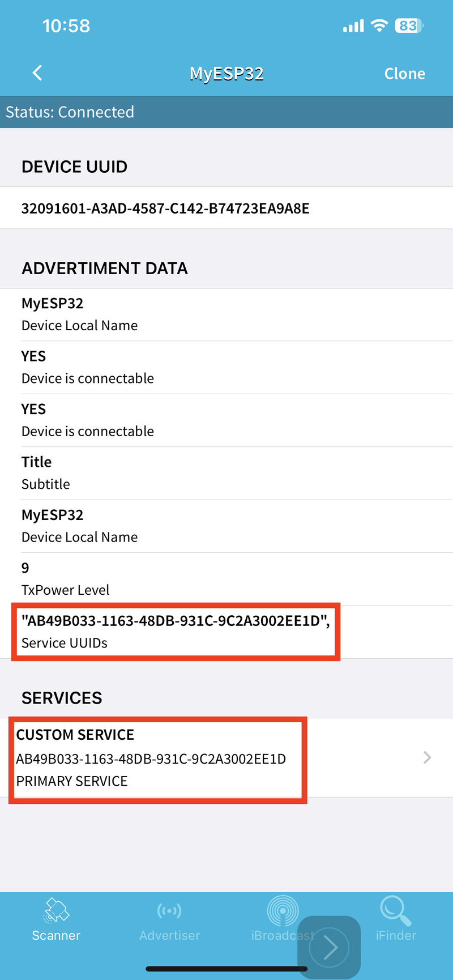The image size is (453, 980).
Task: Tap the back chevron arrow
Action: tap(37, 73)
